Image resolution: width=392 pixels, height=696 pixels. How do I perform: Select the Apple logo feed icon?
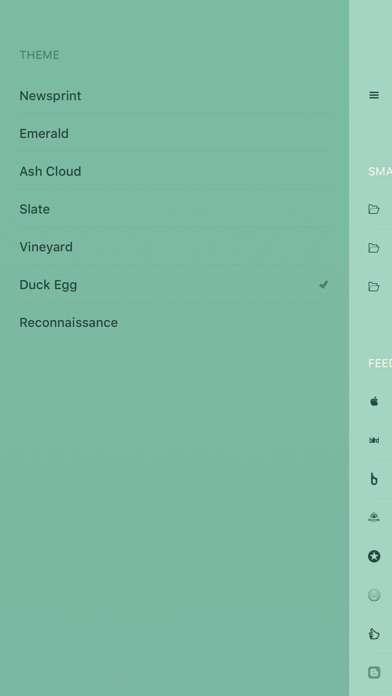pyautogui.click(x=374, y=402)
